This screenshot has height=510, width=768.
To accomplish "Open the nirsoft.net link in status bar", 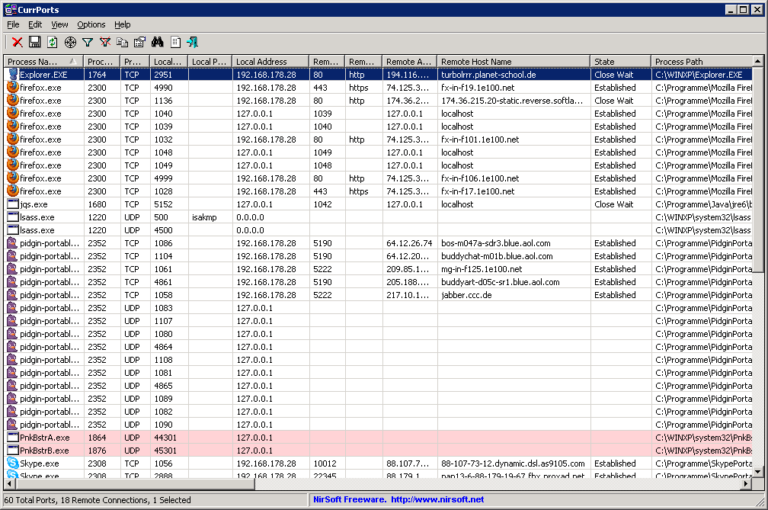I will pyautogui.click(x=437, y=499).
